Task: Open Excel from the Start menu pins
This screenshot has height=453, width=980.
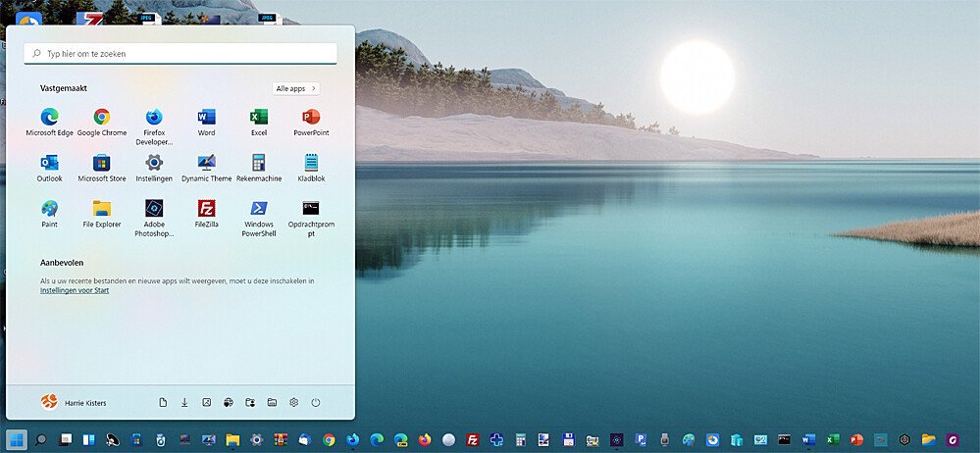Action: coord(259,122)
